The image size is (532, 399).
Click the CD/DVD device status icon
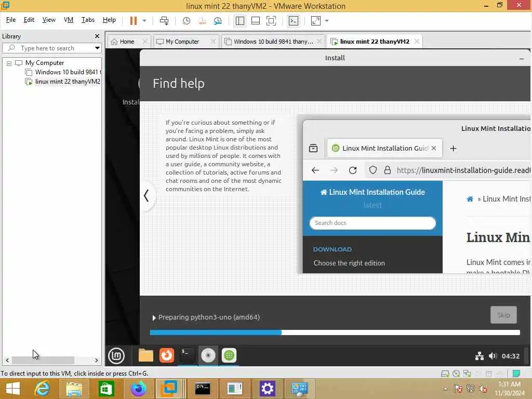(456, 374)
